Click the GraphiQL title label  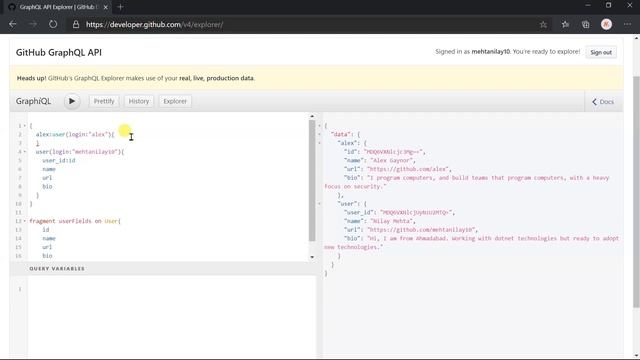pos(33,101)
